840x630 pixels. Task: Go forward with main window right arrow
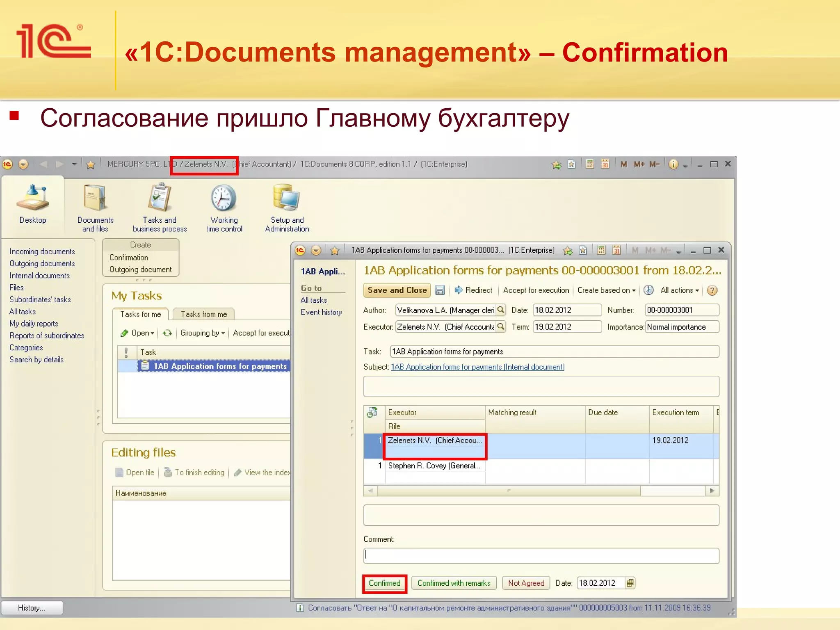point(60,164)
